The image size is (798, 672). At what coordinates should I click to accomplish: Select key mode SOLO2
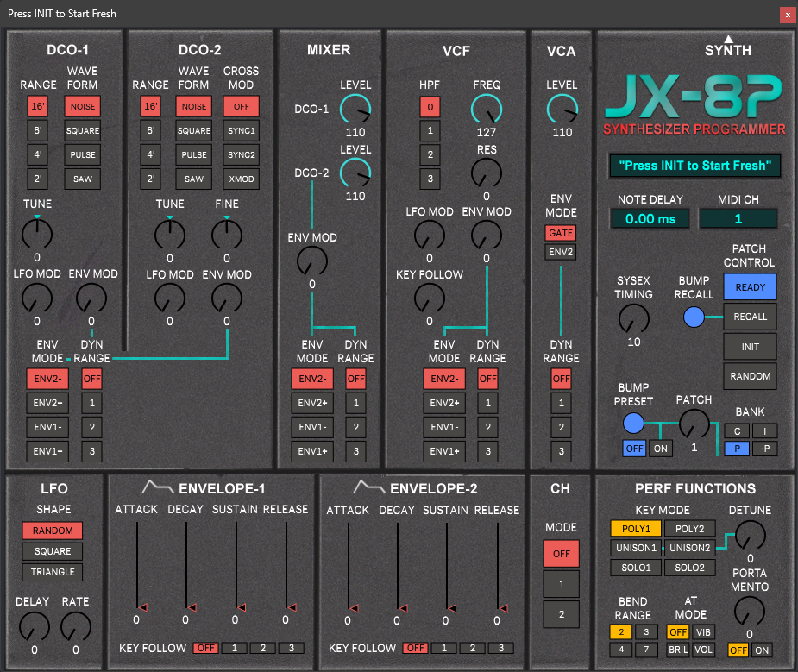pos(689,568)
